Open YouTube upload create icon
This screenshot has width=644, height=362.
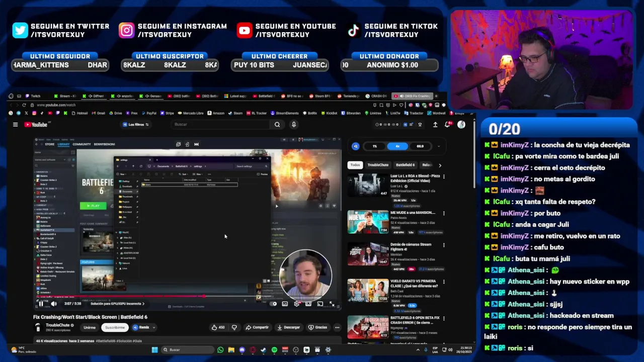435,125
